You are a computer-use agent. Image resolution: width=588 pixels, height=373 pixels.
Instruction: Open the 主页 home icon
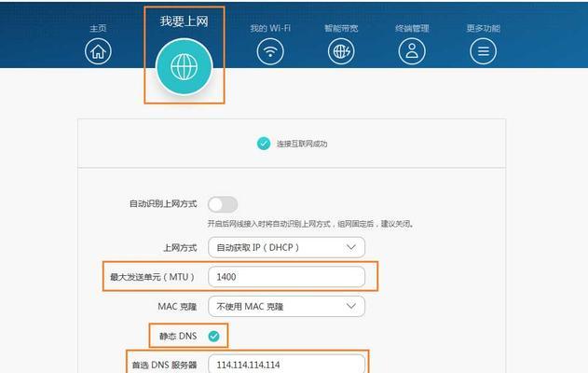98,51
